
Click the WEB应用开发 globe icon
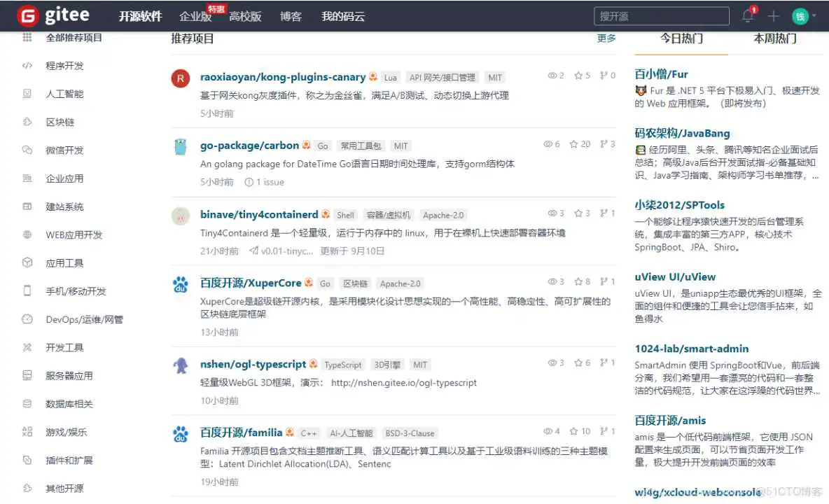coord(27,234)
